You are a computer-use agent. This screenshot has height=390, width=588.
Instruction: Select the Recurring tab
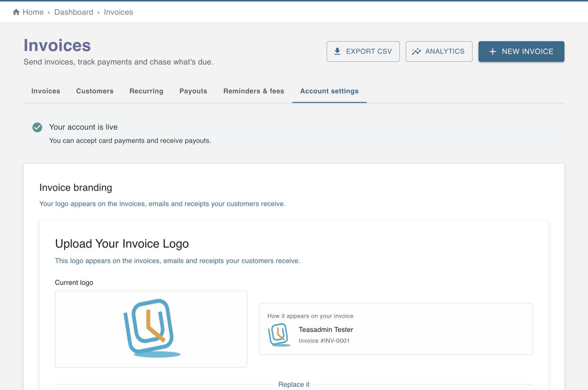(146, 91)
